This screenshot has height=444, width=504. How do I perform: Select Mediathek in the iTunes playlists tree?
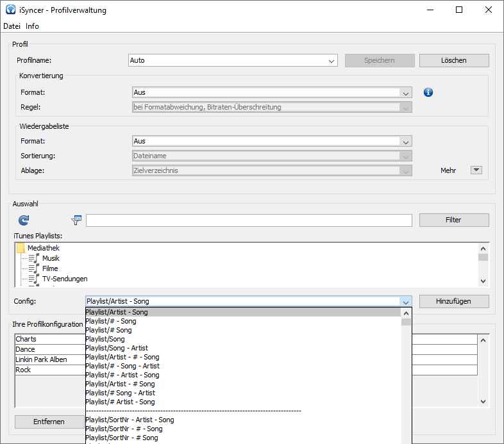44,248
